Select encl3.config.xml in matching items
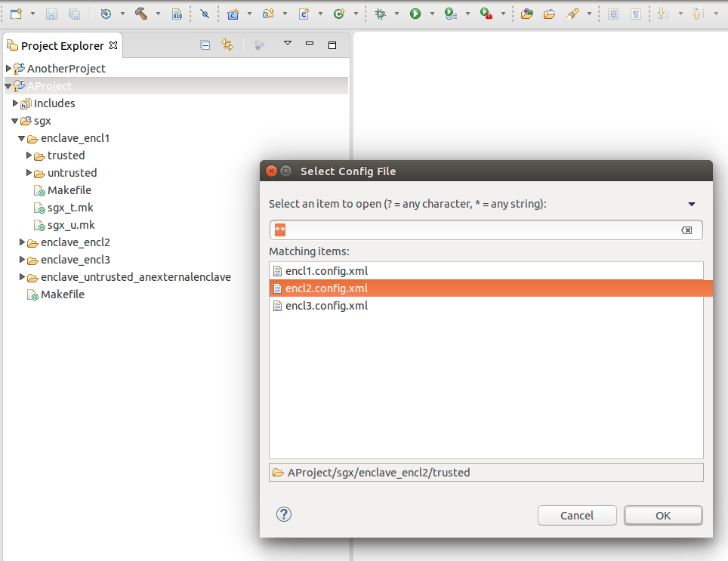Image resolution: width=728 pixels, height=561 pixels. pyautogui.click(x=326, y=306)
